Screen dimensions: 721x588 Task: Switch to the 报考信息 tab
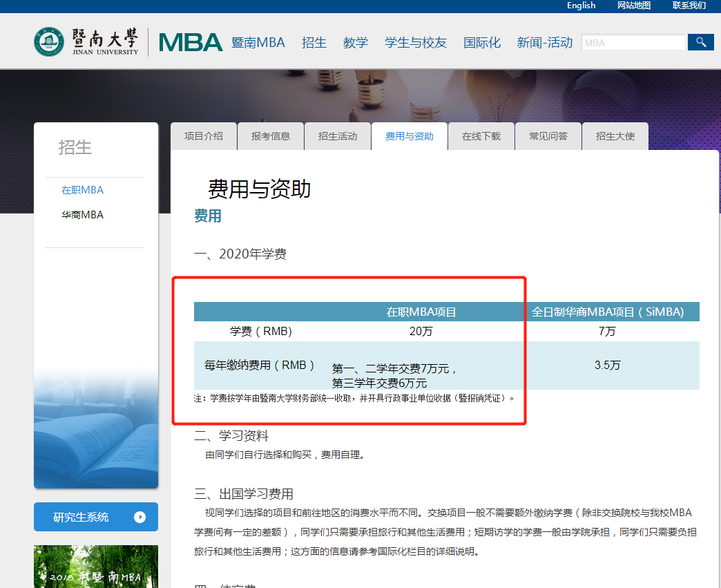(271, 136)
